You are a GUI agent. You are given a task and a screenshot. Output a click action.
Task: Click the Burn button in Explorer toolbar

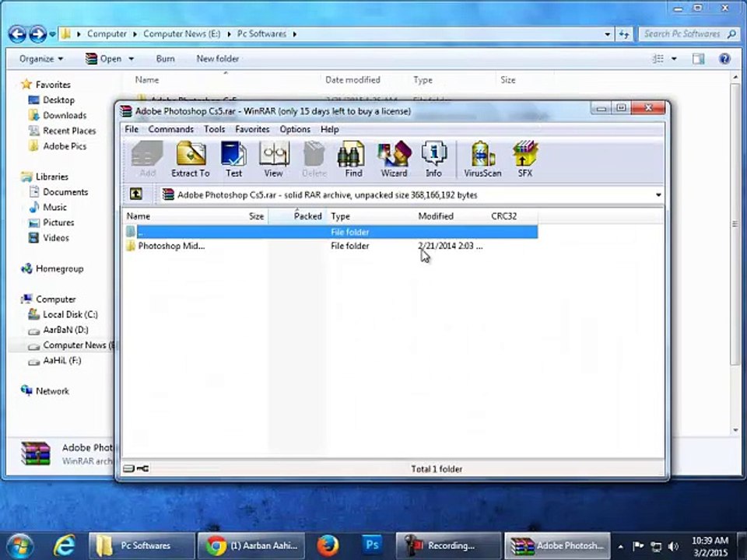coord(165,58)
